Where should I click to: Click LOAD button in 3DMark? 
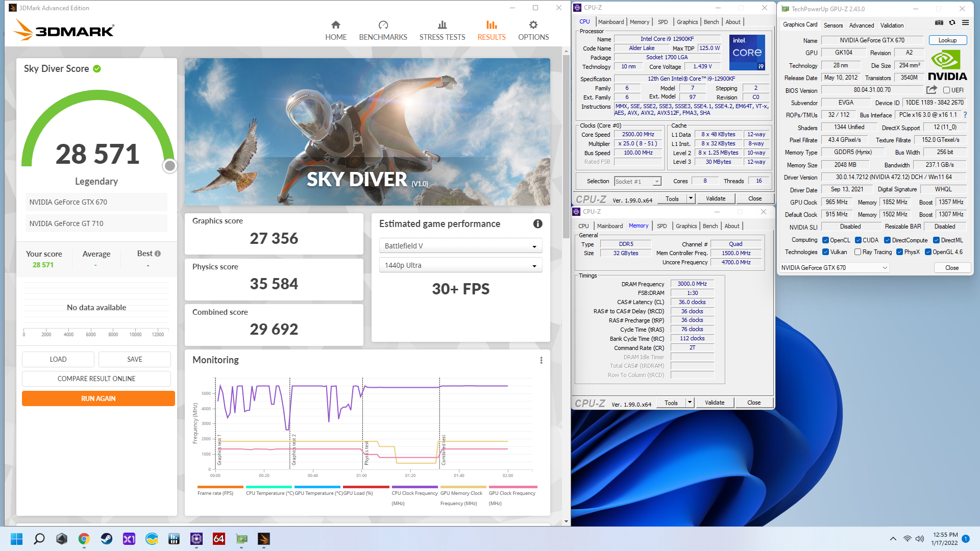pyautogui.click(x=58, y=359)
